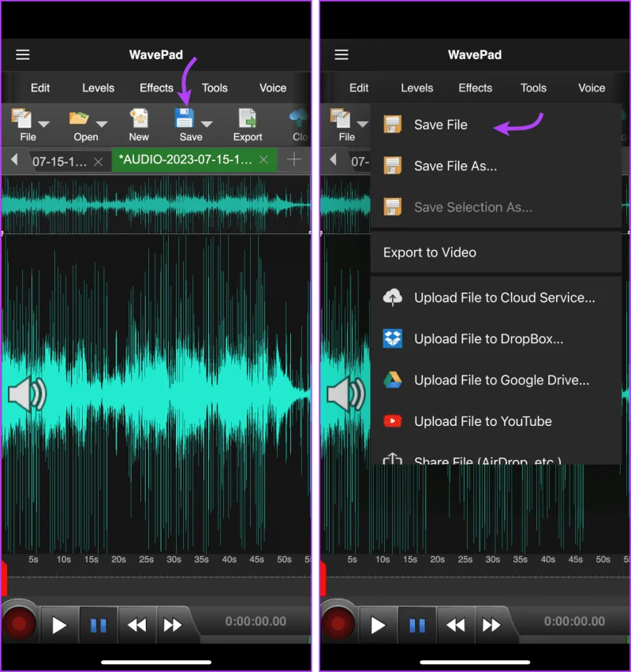Viewport: 631px width, 672px height.
Task: Play audio in right screen
Action: pyautogui.click(x=378, y=625)
